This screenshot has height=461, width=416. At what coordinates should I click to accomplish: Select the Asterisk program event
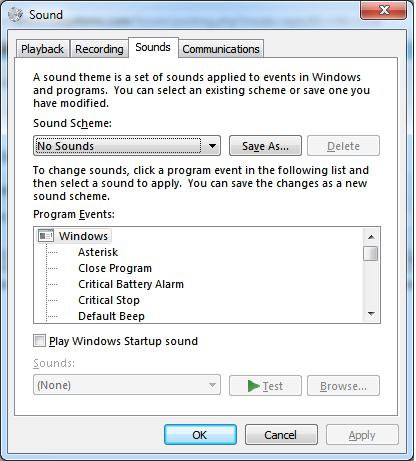[98, 252]
